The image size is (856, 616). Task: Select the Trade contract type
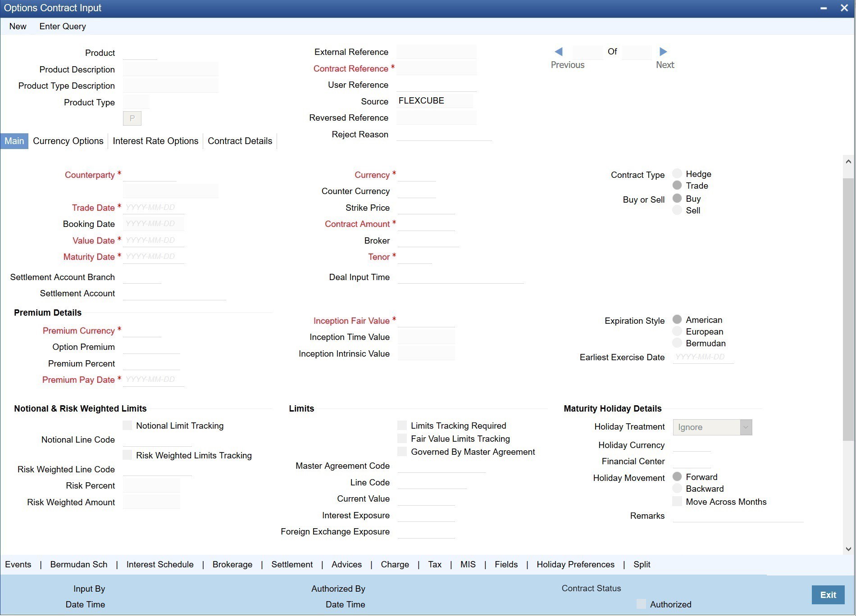click(x=677, y=185)
